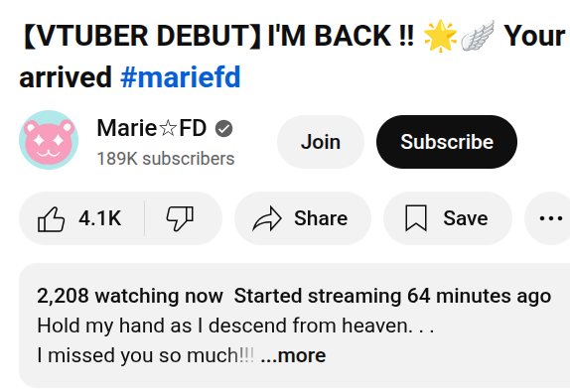Join the channel membership
This screenshot has height=392, width=570.
click(321, 142)
